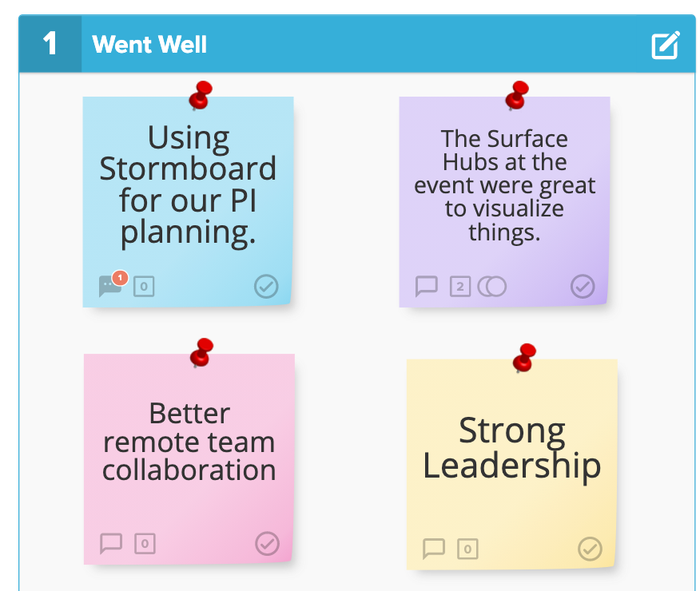
Task: Select the blue Using Stormboard sticky note text
Action: 188,184
